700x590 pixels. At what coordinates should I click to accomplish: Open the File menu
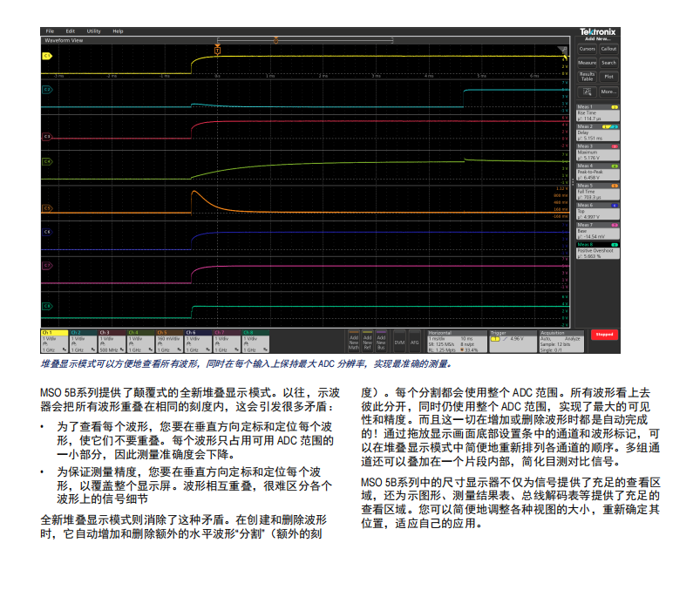point(50,31)
